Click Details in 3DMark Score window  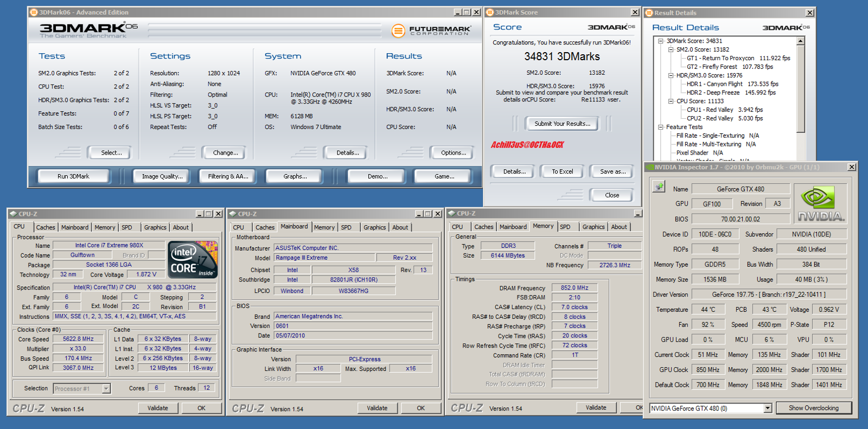(x=514, y=171)
